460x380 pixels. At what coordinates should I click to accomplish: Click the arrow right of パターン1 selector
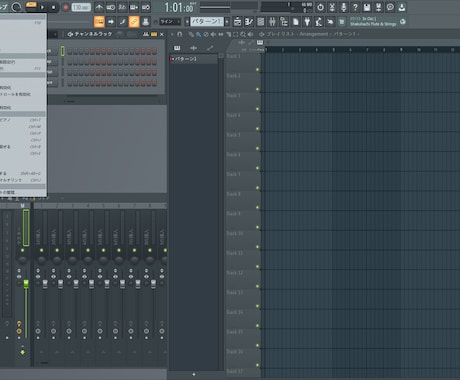pyautogui.click(x=227, y=22)
